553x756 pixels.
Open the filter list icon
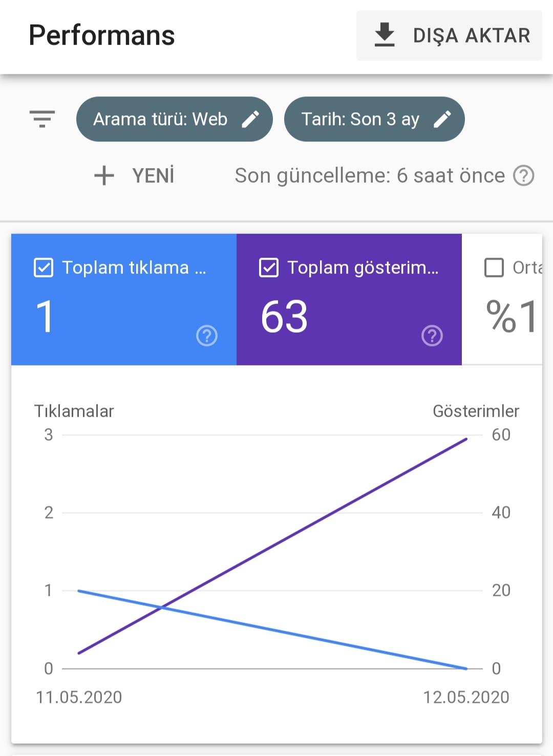pyautogui.click(x=42, y=119)
